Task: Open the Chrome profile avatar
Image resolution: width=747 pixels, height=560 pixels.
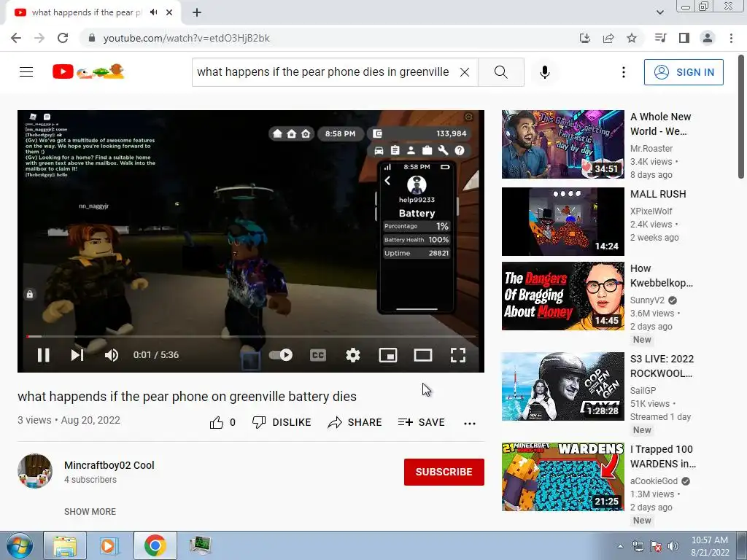Action: [708, 38]
